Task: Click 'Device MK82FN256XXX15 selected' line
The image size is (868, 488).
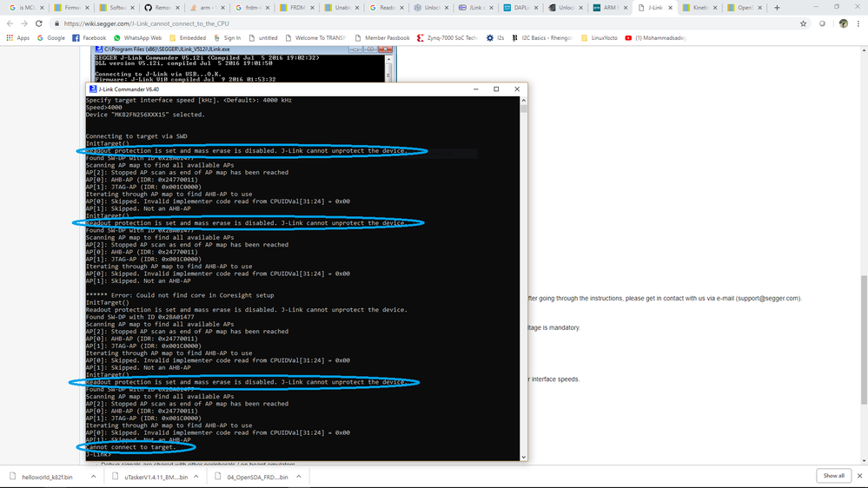Action: point(145,115)
